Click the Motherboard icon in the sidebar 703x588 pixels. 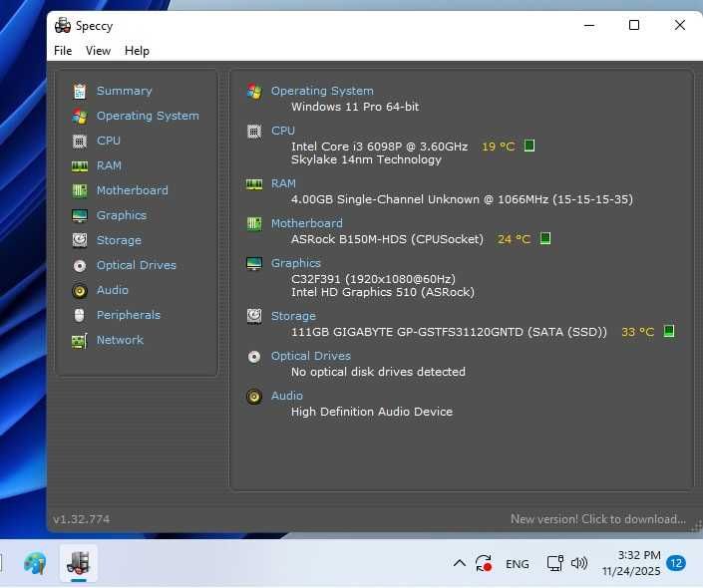[80, 191]
